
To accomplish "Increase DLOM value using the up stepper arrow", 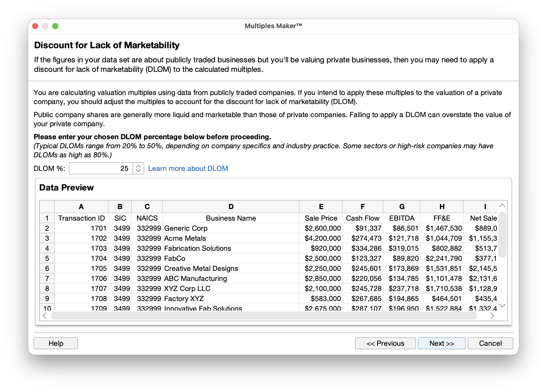I will 138,166.
